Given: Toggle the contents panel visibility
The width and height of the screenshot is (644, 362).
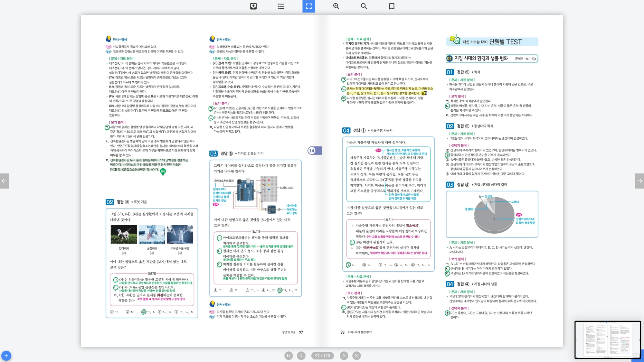Looking at the screenshot, I should [x=280, y=6].
